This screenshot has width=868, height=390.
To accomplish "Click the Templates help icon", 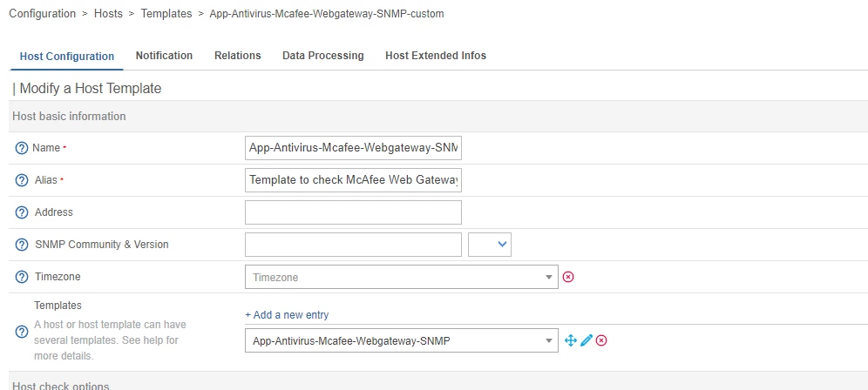I will (22, 332).
